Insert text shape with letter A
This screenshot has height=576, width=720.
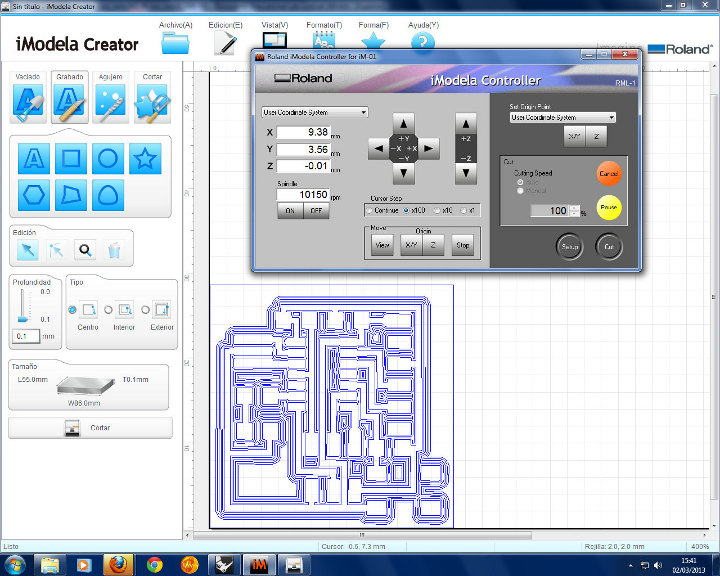[x=34, y=158]
